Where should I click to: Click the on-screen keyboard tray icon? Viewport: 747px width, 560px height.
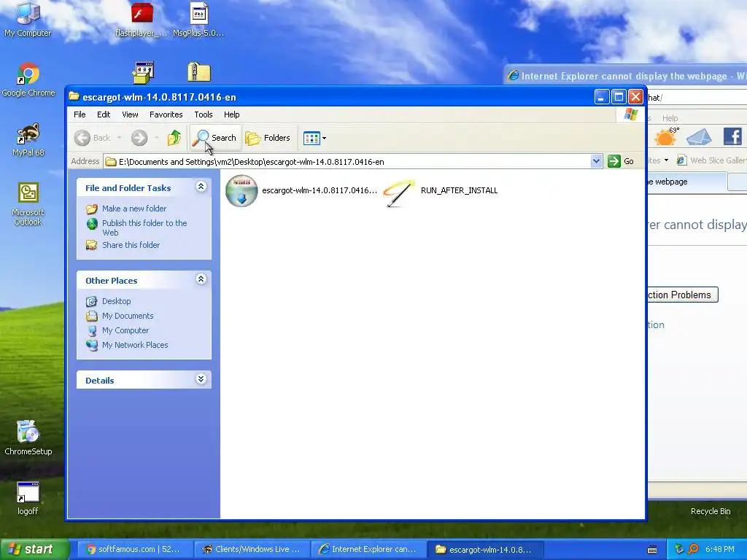click(652, 550)
